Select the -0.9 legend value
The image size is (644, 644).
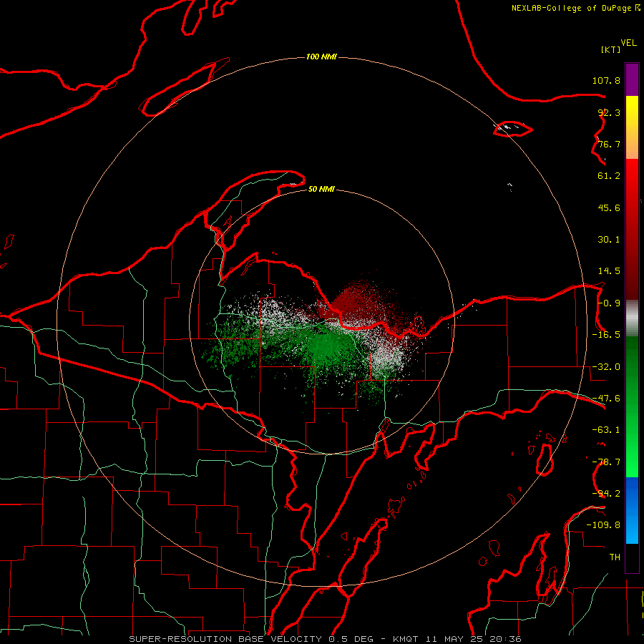609,303
